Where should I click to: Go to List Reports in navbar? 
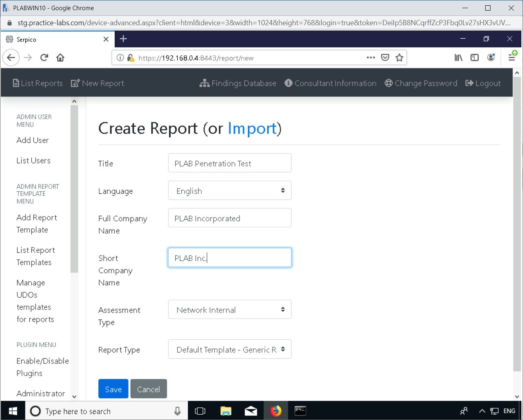[x=37, y=83]
